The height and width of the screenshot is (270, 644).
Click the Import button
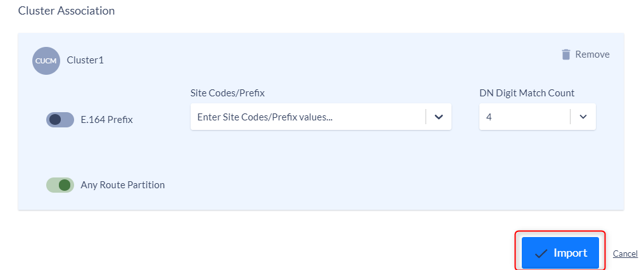pyautogui.click(x=560, y=253)
